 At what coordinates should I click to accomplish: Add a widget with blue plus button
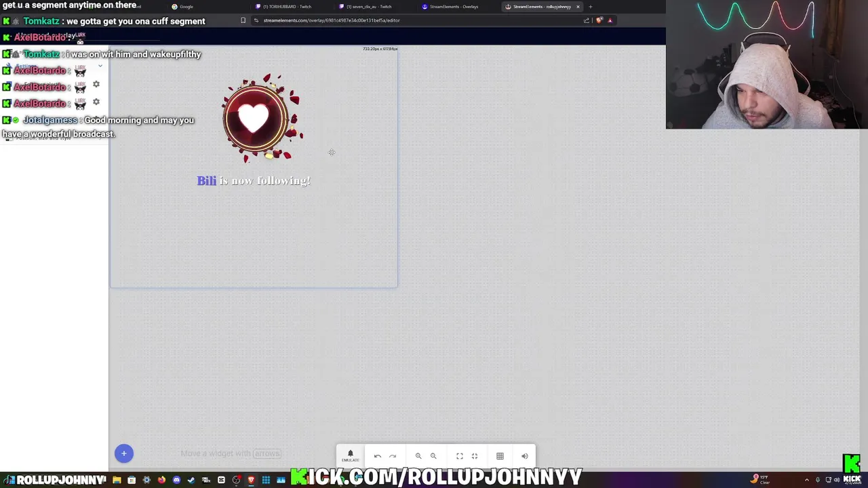(124, 453)
